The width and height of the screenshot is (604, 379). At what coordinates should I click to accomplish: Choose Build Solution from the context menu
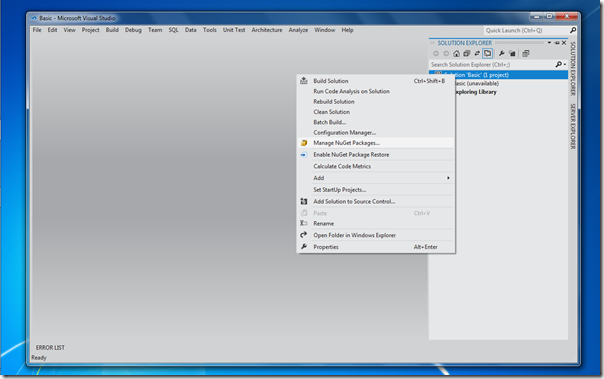376,81
